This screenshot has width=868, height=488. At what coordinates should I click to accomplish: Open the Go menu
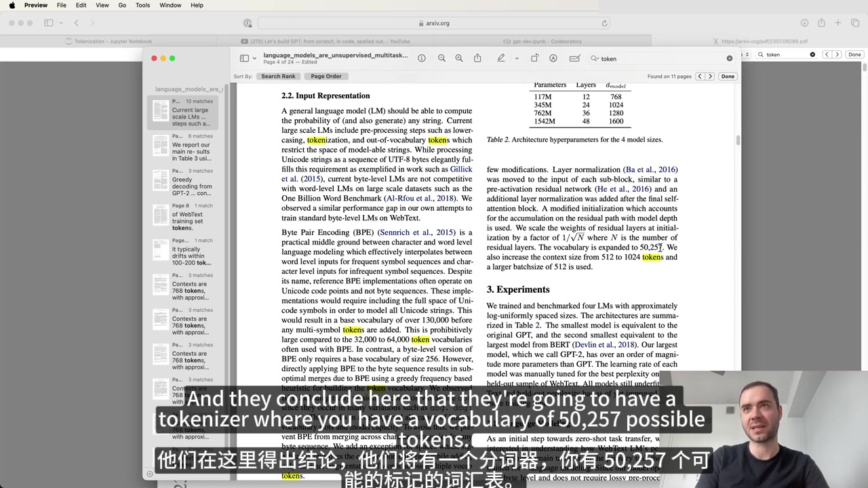click(x=122, y=5)
